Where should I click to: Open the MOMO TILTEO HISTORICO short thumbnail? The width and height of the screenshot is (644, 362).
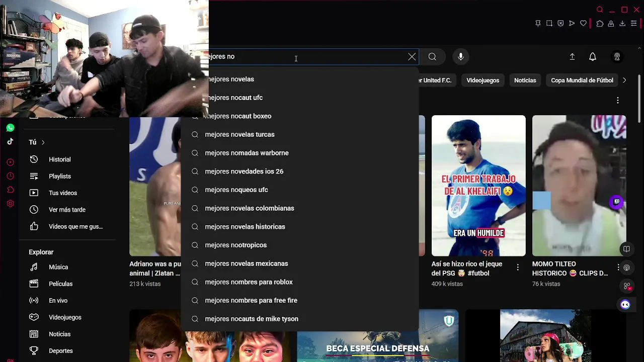click(x=579, y=186)
